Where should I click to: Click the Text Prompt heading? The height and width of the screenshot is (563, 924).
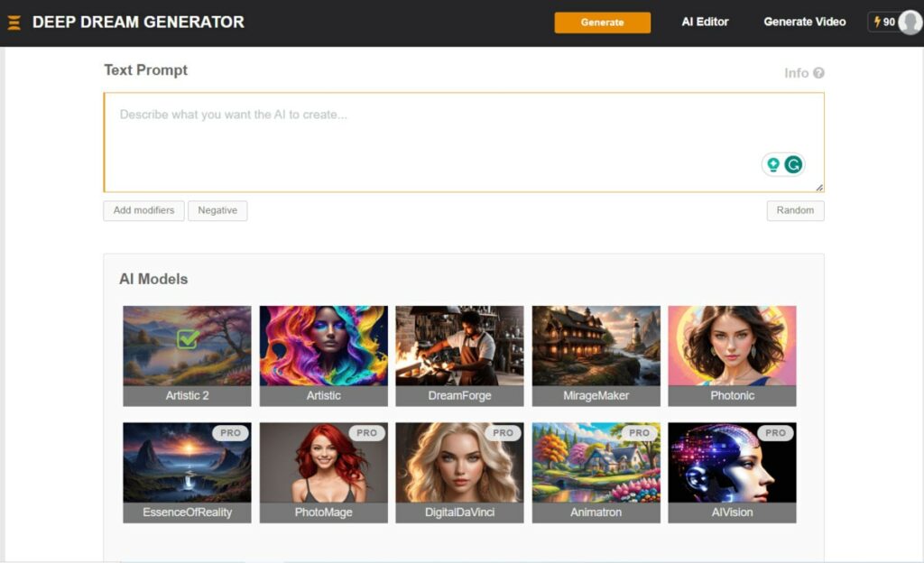coord(145,70)
